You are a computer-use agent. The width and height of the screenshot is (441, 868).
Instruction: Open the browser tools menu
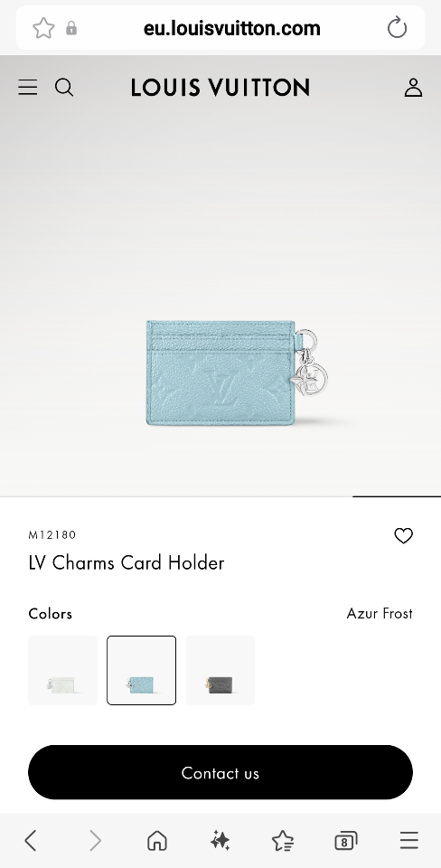[x=409, y=840]
